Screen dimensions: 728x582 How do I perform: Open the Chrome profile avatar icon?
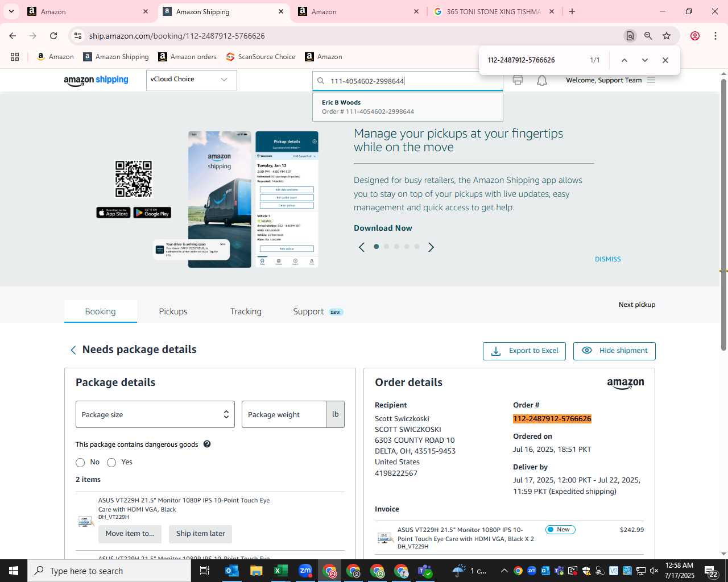(x=695, y=36)
